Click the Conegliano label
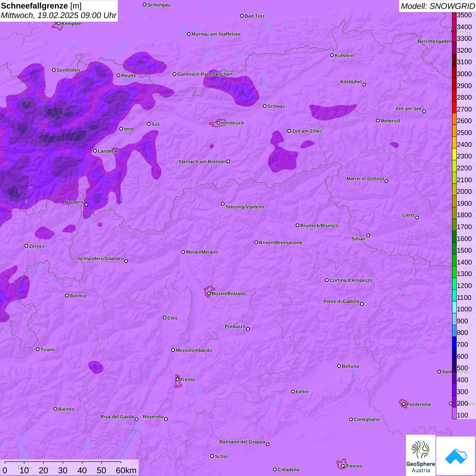Screen dimensions: 476x476 pos(367,419)
